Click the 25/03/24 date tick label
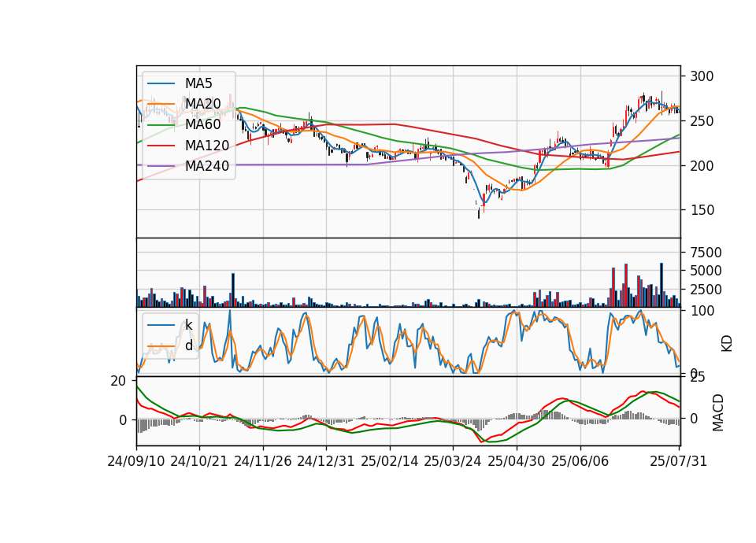Screen dimensions: 756x543 [453, 461]
